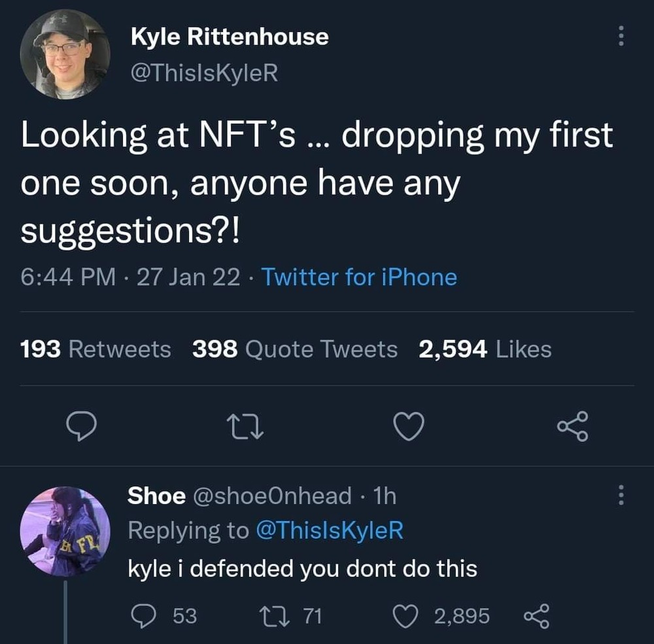Open the @shoe0nhead profile handle
Image resolution: width=654 pixels, height=644 pixels.
coord(271,496)
